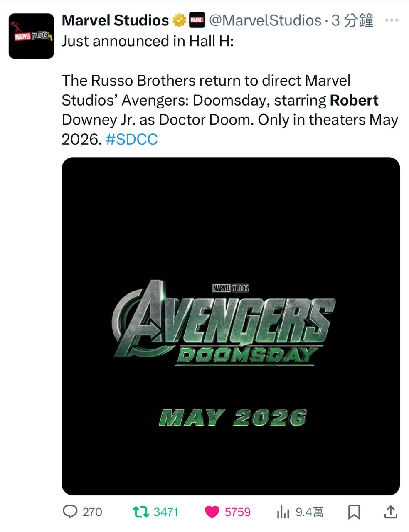Unlike the post via the pink heart
409x532 pixels.
[212, 512]
